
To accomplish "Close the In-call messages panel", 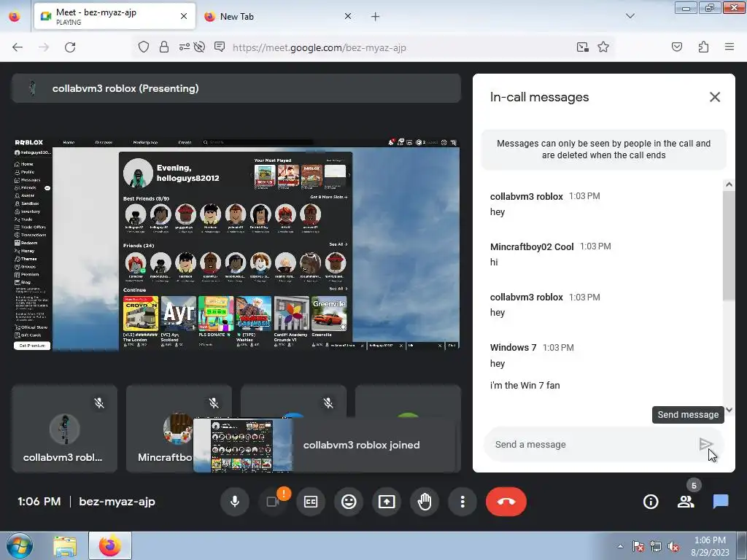I will tap(715, 97).
